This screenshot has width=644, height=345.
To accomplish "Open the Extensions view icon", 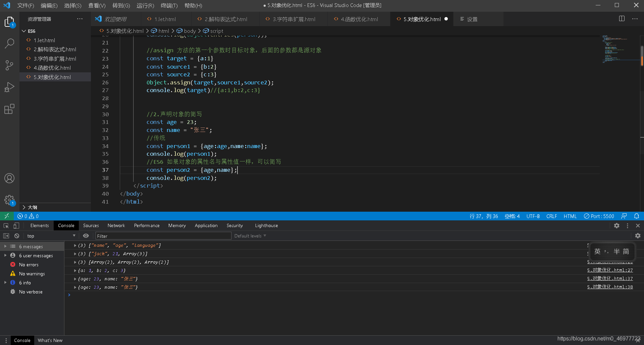I will point(9,109).
